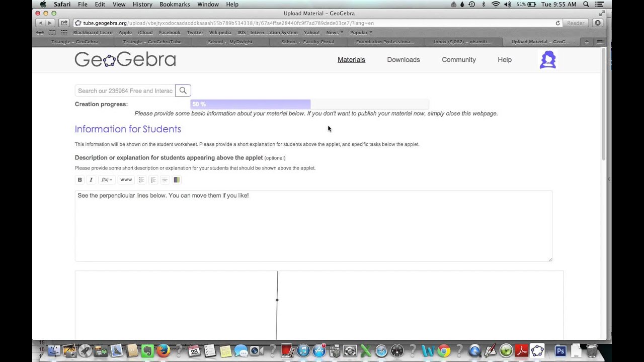
Task: Open the Reading List glasses icon
Action: 40,33
